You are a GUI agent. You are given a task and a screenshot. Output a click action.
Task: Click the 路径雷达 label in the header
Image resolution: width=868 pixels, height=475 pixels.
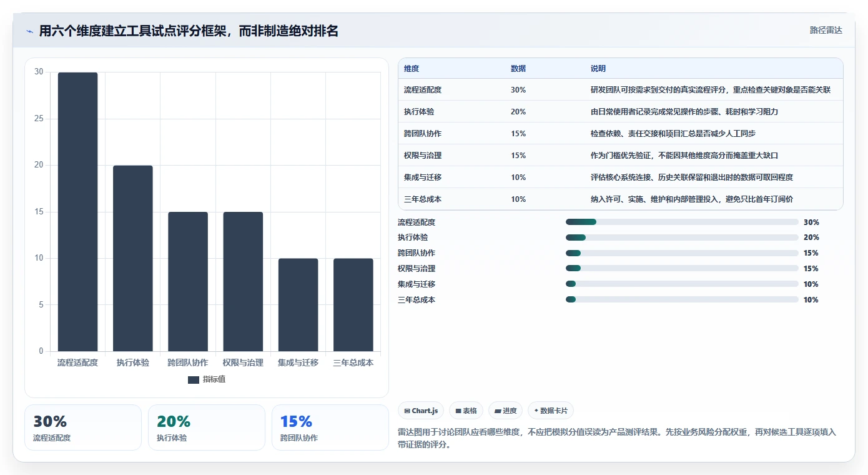pyautogui.click(x=826, y=30)
